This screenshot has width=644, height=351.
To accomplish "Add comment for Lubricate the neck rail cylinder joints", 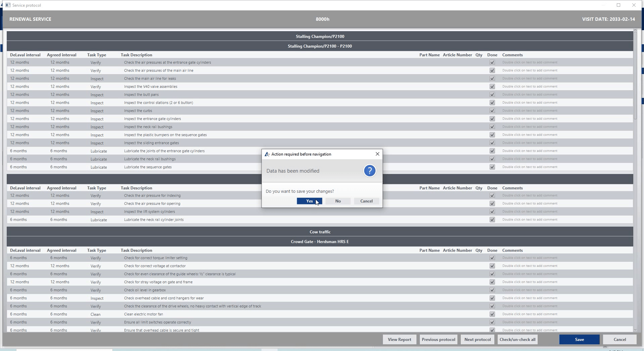I will click(530, 219).
